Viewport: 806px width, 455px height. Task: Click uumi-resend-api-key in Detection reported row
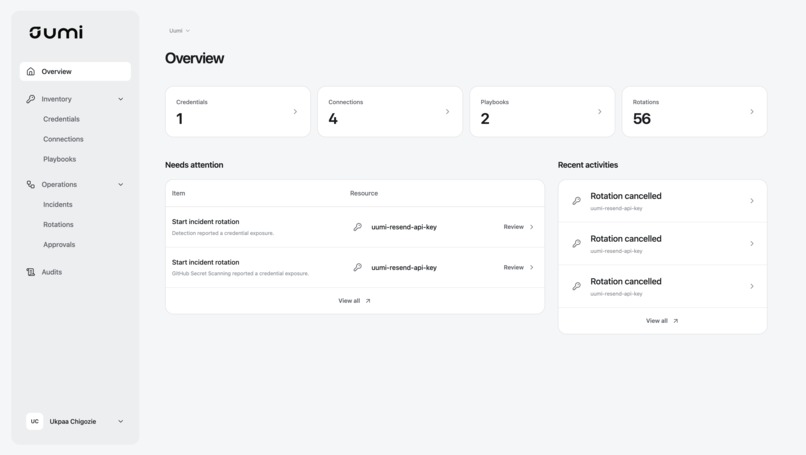pos(404,227)
